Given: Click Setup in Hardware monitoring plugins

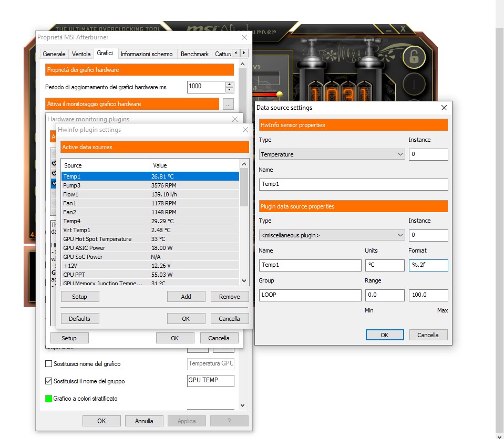Looking at the screenshot, I should click(69, 338).
